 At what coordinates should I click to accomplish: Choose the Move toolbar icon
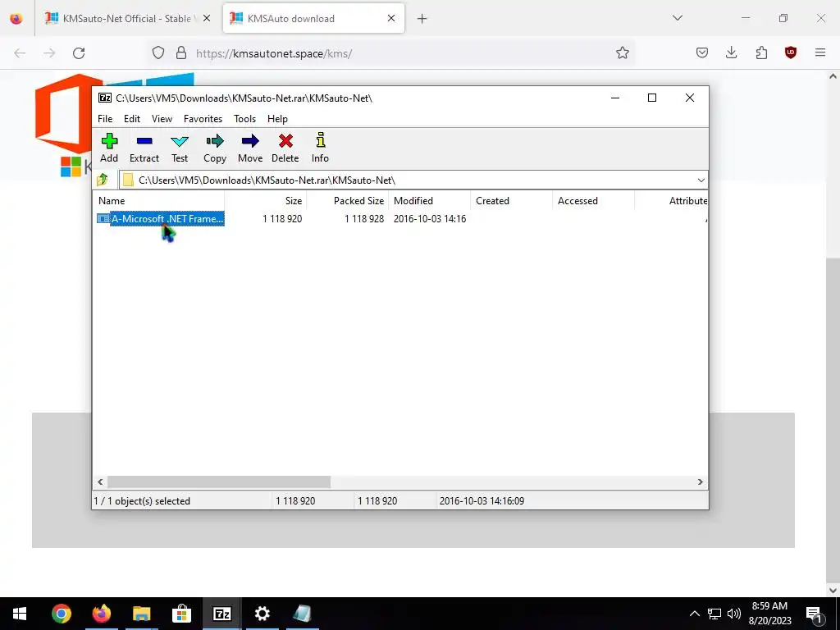[x=250, y=148]
